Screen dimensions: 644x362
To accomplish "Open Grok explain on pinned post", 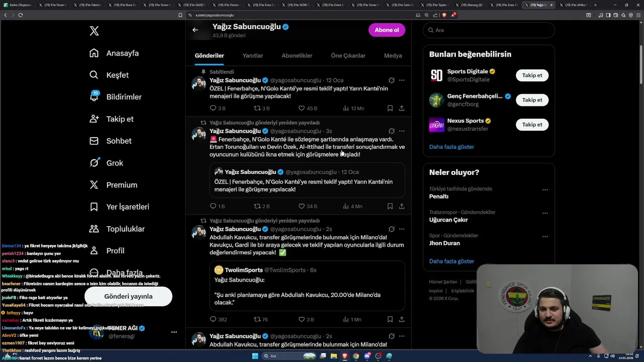I will [x=391, y=80].
